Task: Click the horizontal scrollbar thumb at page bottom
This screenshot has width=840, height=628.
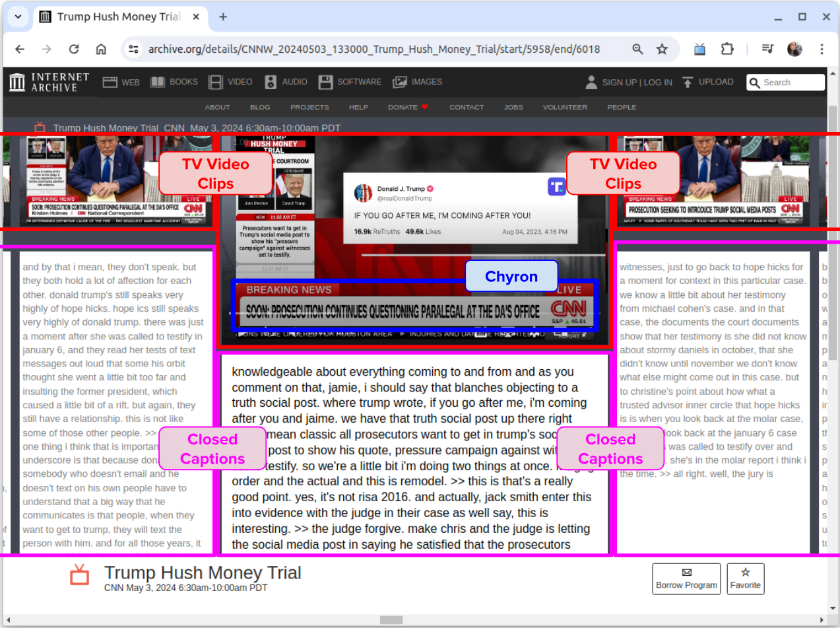Action: (x=391, y=620)
